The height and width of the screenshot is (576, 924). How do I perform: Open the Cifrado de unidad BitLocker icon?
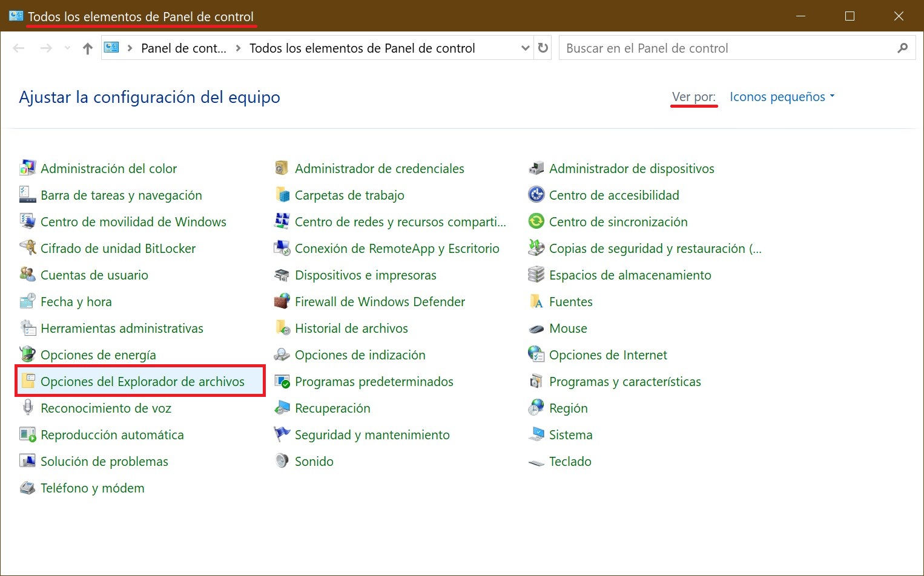[27, 248]
